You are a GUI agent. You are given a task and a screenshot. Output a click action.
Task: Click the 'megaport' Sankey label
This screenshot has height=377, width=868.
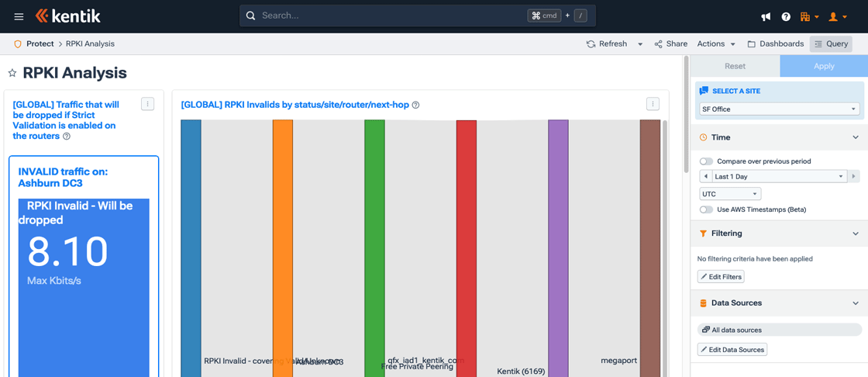(x=619, y=361)
